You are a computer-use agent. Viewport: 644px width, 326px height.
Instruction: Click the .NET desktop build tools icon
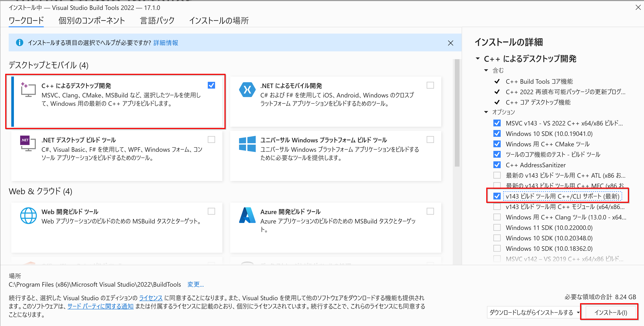28,143
